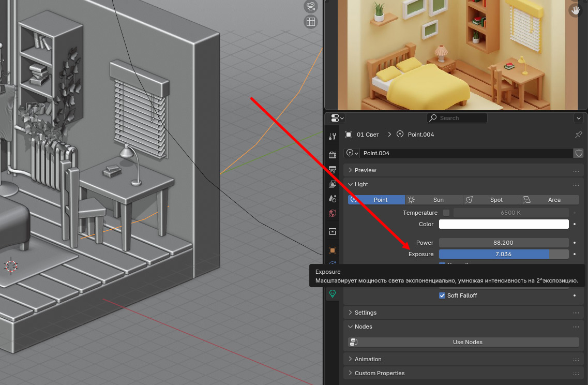Click the pan hand icon in image view
Viewport: 588px width, 385px height.
[x=575, y=10]
